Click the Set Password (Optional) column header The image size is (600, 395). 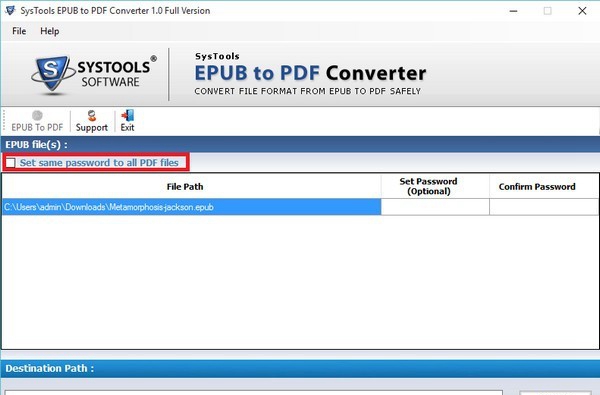click(x=435, y=186)
